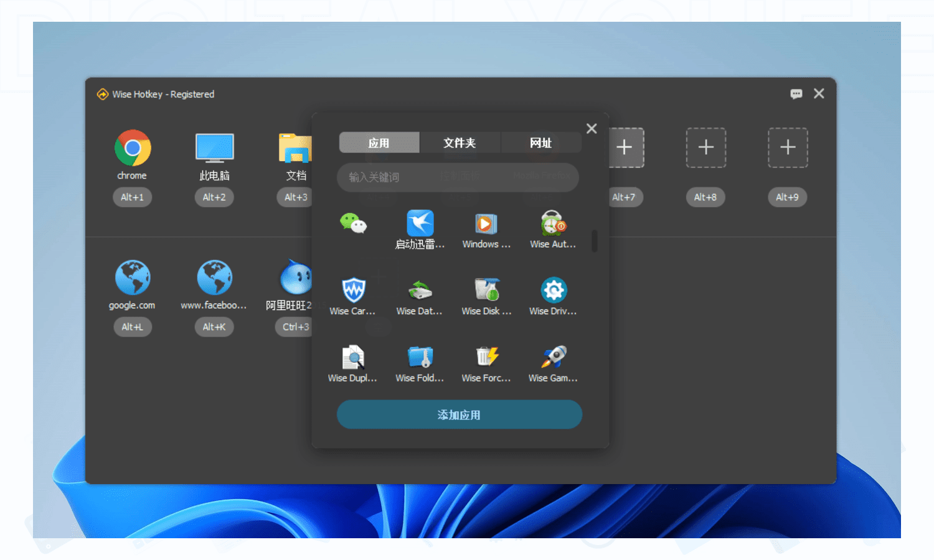Choose the Wise Force Deleter icon
The width and height of the screenshot is (934, 560).
487,357
